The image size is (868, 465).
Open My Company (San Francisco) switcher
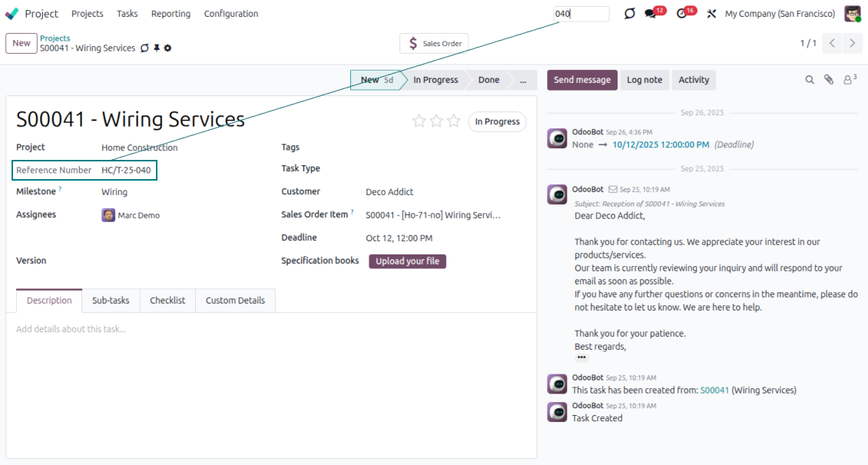pyautogui.click(x=780, y=14)
